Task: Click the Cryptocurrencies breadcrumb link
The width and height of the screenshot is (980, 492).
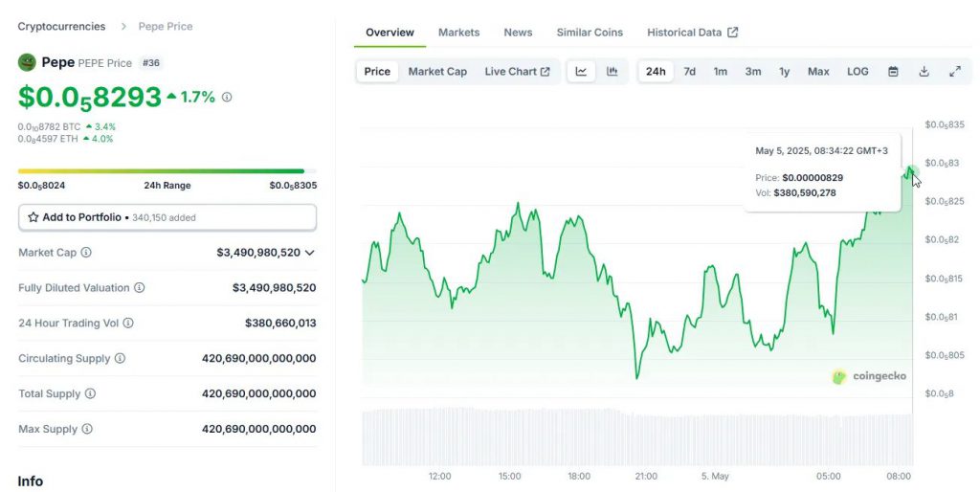Action: click(x=61, y=26)
